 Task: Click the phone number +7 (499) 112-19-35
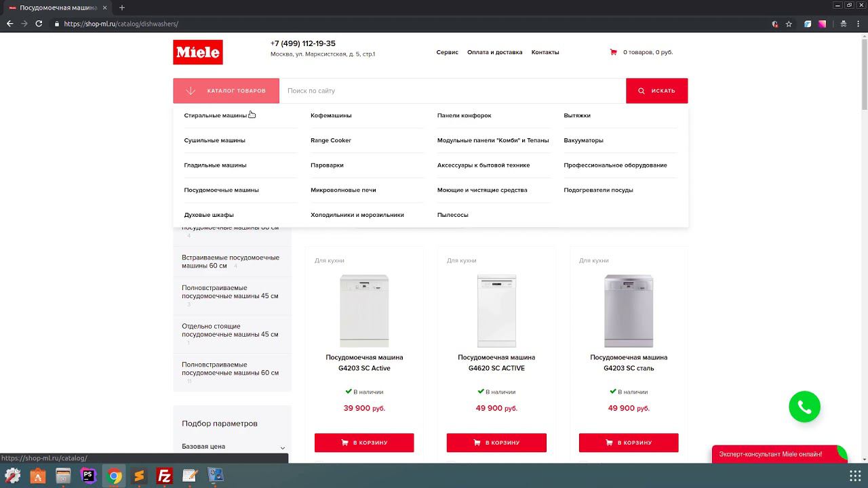point(303,43)
